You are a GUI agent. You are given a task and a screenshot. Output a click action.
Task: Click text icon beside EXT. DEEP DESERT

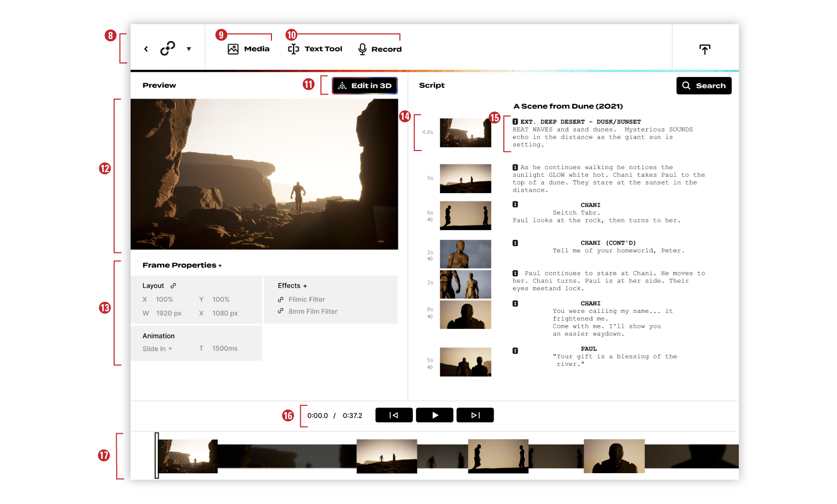click(515, 122)
